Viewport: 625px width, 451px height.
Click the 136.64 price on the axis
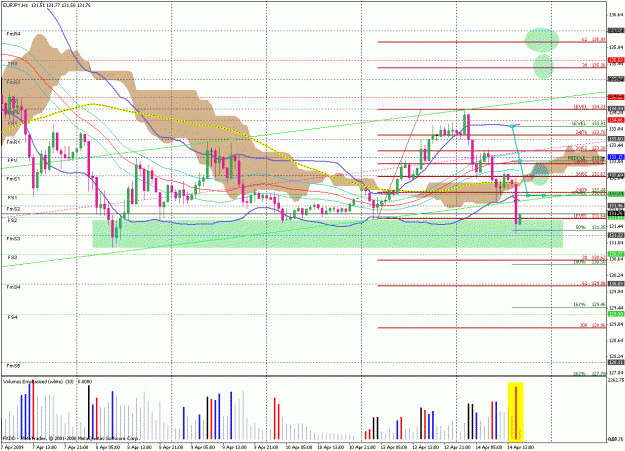[x=616, y=15]
